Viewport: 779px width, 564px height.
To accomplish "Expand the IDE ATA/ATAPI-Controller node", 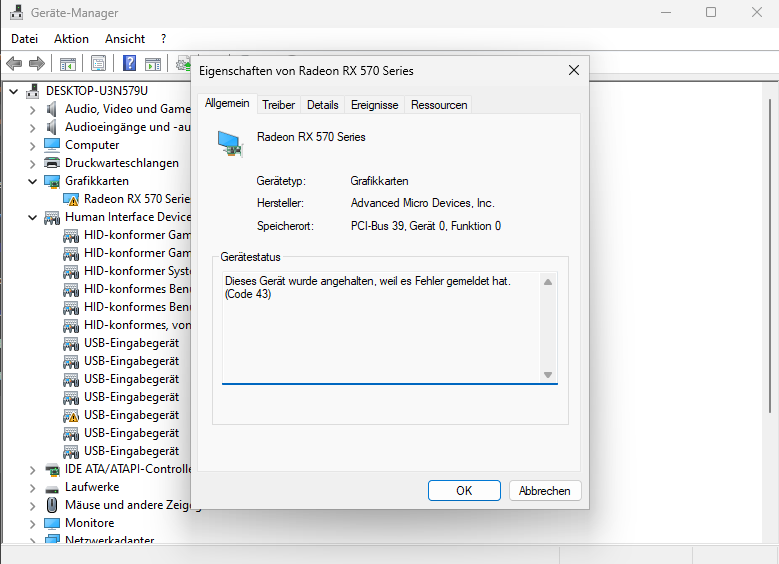I will click(32, 470).
